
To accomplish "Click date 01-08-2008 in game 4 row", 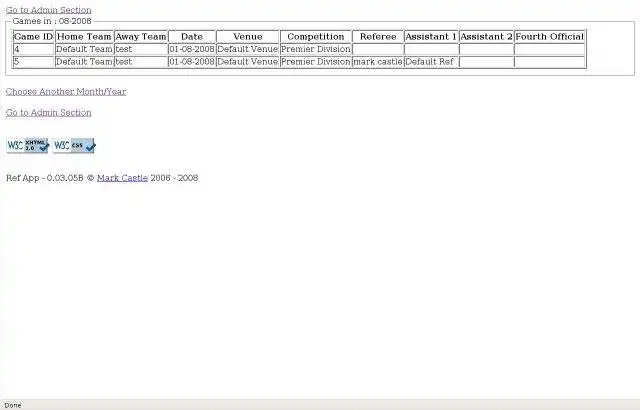I will pos(192,49).
